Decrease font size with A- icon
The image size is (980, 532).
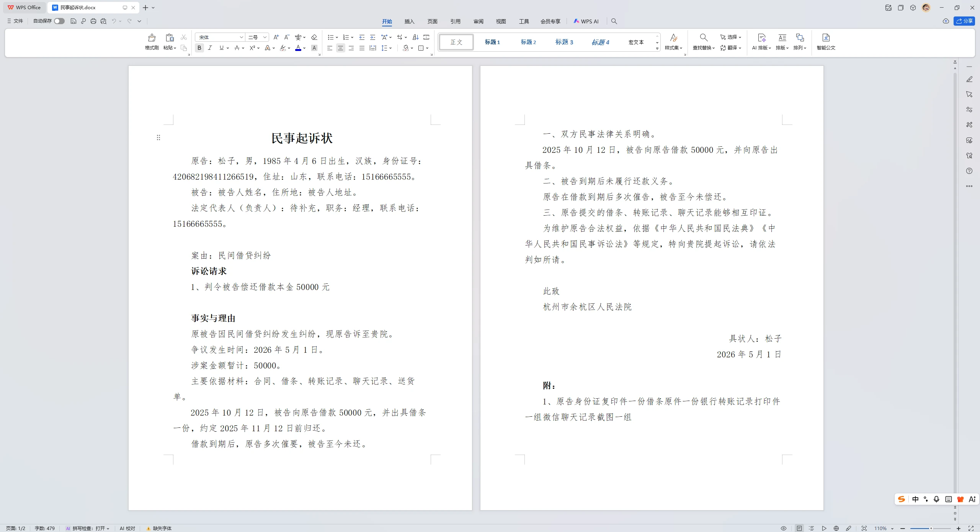tap(287, 37)
